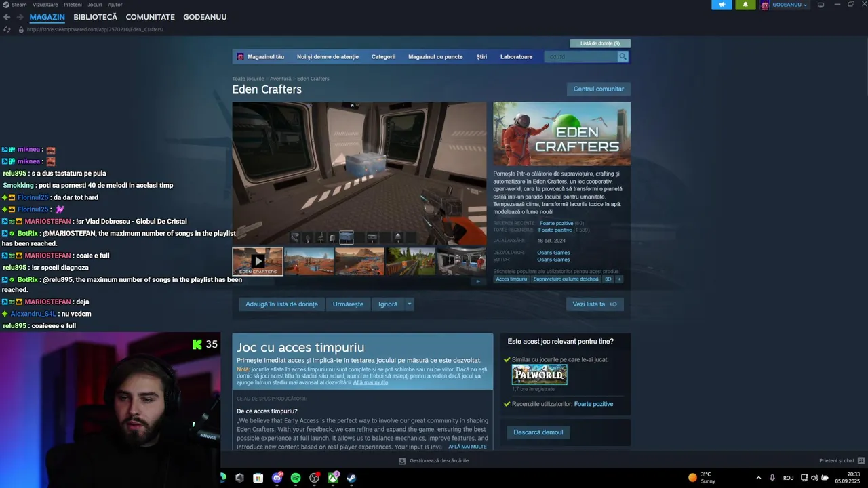Open the Noi și demne de atenție menu

328,56
